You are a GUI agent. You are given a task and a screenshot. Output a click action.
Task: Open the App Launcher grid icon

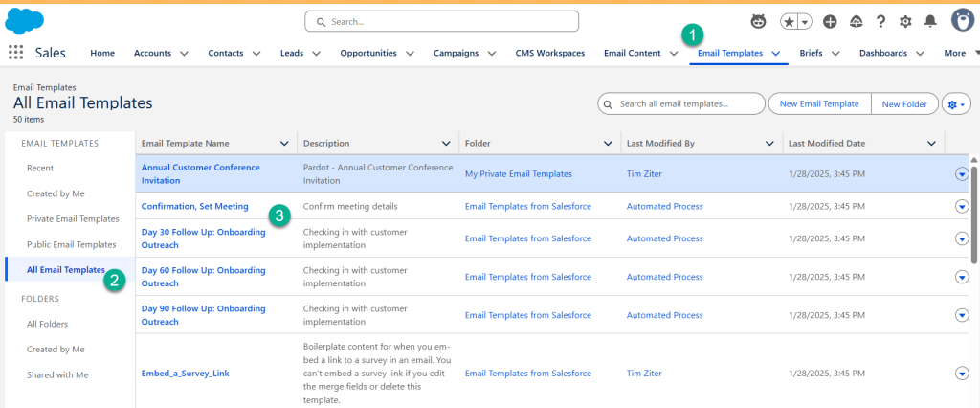click(x=16, y=53)
